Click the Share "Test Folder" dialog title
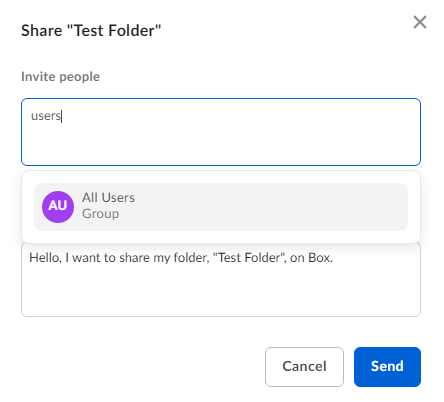Image resolution: width=444 pixels, height=402 pixels. (91, 31)
